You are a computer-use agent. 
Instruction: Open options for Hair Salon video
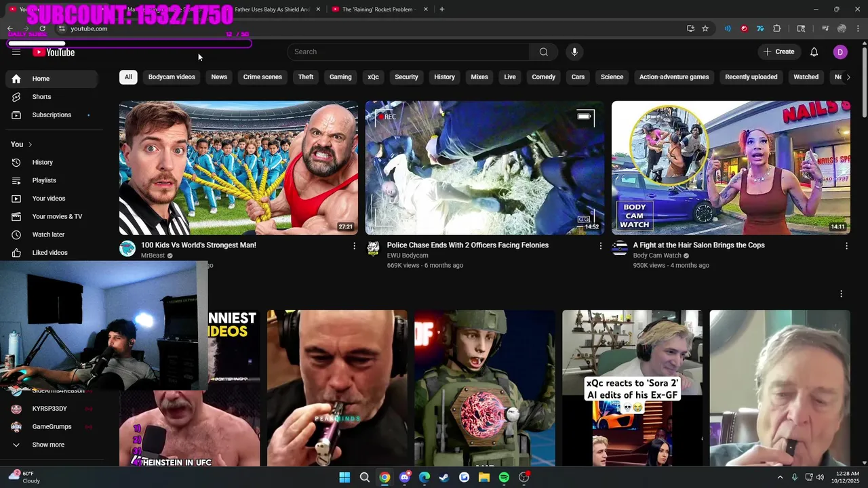coord(846,246)
